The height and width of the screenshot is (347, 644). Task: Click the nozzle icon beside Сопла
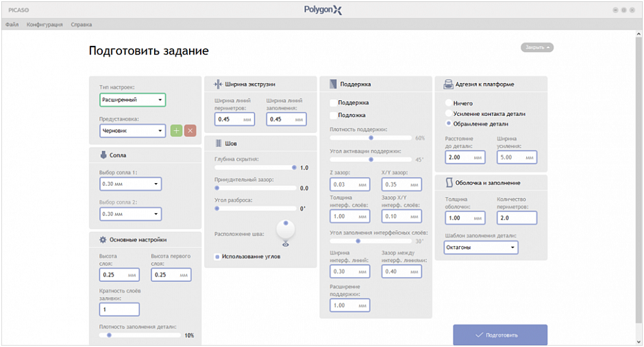coord(103,155)
